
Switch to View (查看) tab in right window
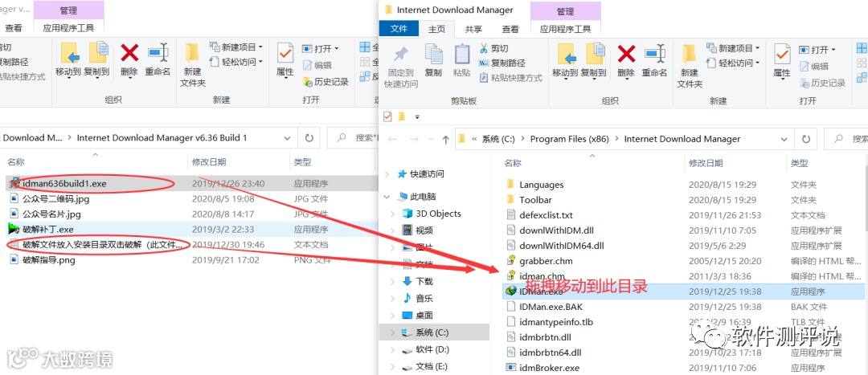510,29
